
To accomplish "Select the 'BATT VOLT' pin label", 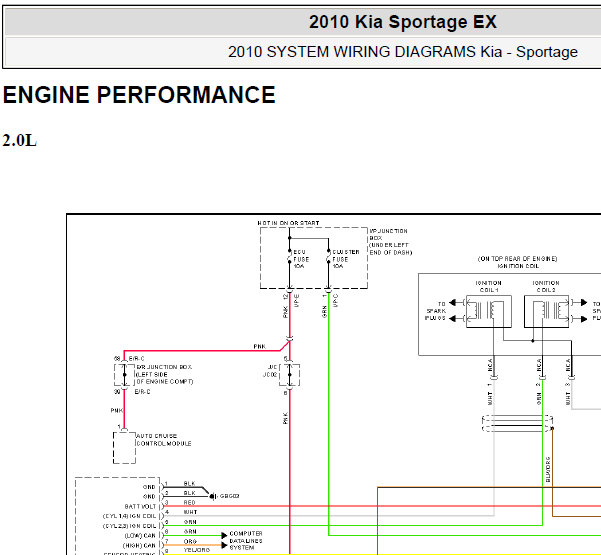I will [x=140, y=506].
